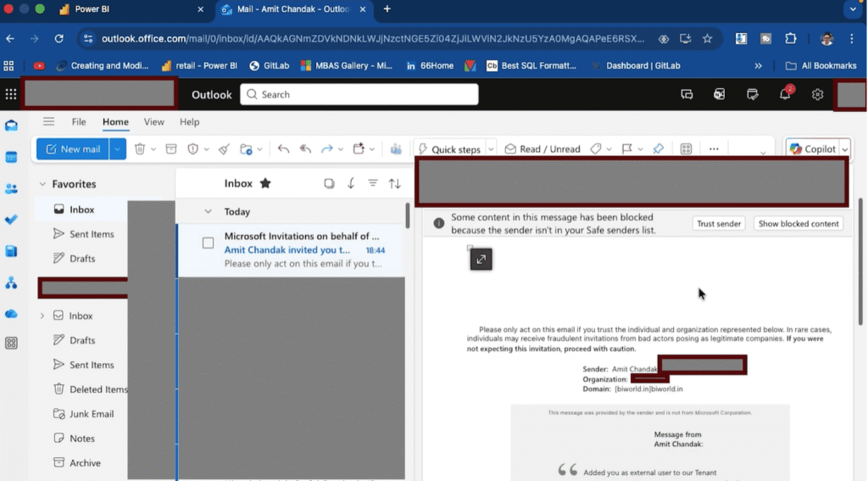Click the Reply arrow icon
This screenshot has width=868, height=481.
point(283,149)
